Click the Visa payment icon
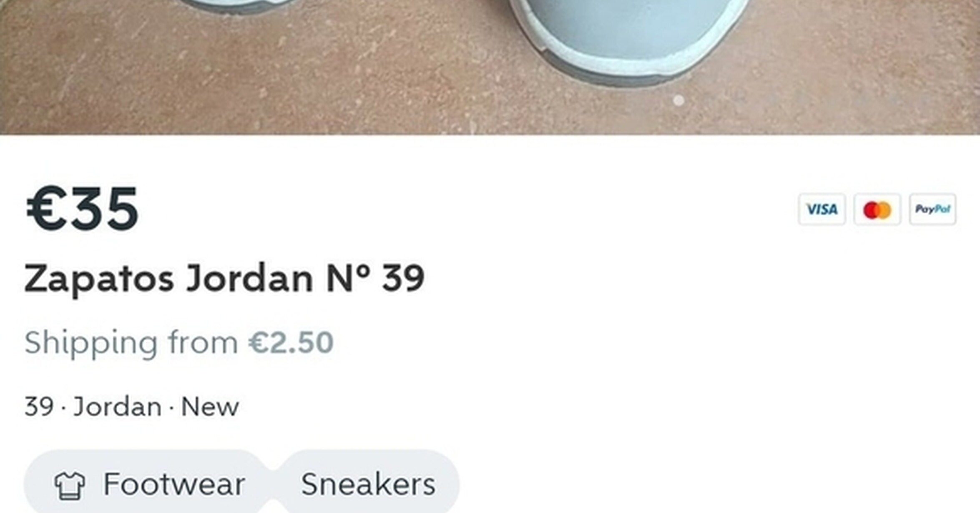This screenshot has height=513, width=980. pyautogui.click(x=822, y=209)
